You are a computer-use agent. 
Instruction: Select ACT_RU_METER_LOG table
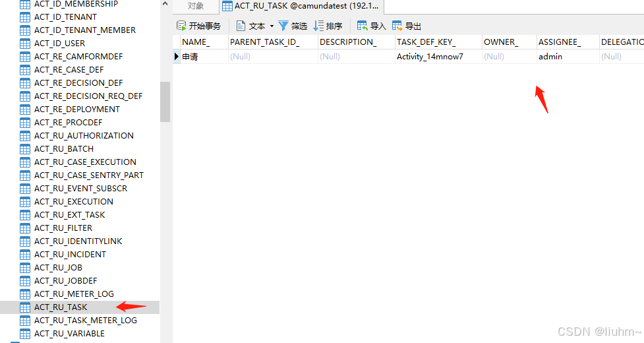click(74, 294)
